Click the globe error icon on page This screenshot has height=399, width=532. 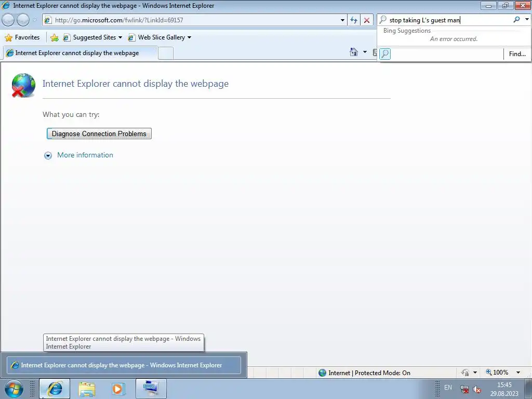pos(23,85)
